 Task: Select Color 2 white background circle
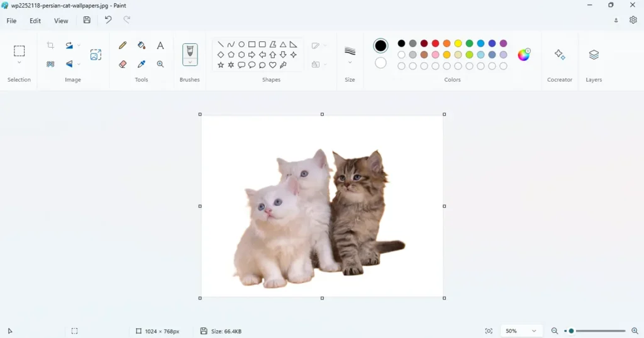[x=380, y=63]
